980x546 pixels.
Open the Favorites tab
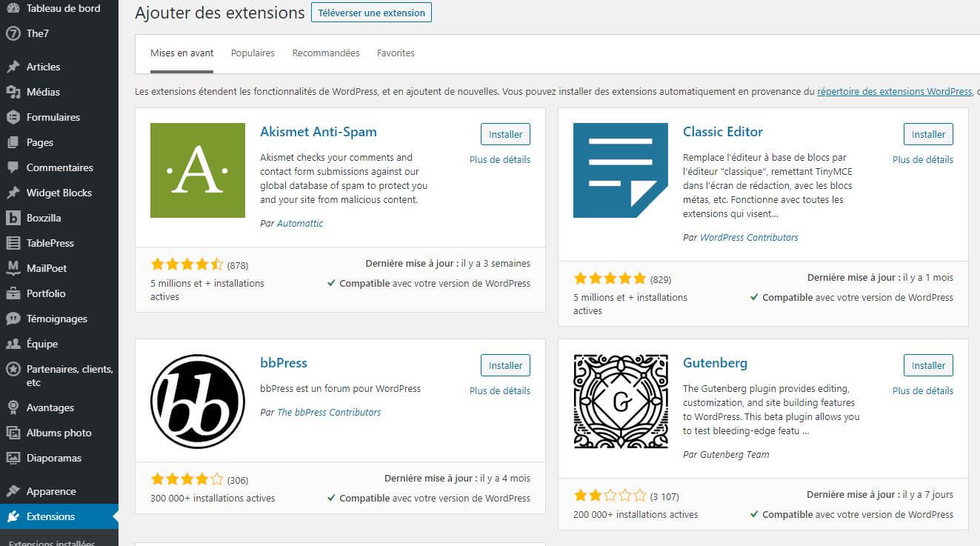[396, 53]
